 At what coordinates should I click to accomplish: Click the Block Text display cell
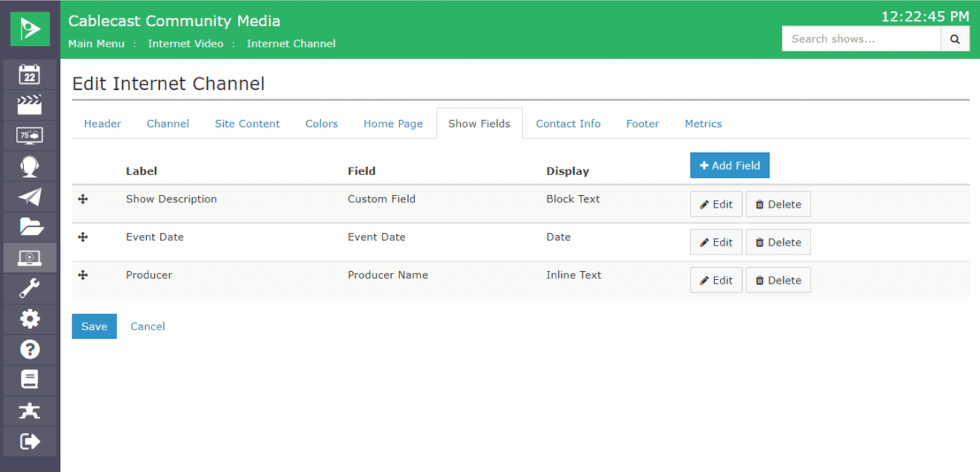(x=573, y=199)
